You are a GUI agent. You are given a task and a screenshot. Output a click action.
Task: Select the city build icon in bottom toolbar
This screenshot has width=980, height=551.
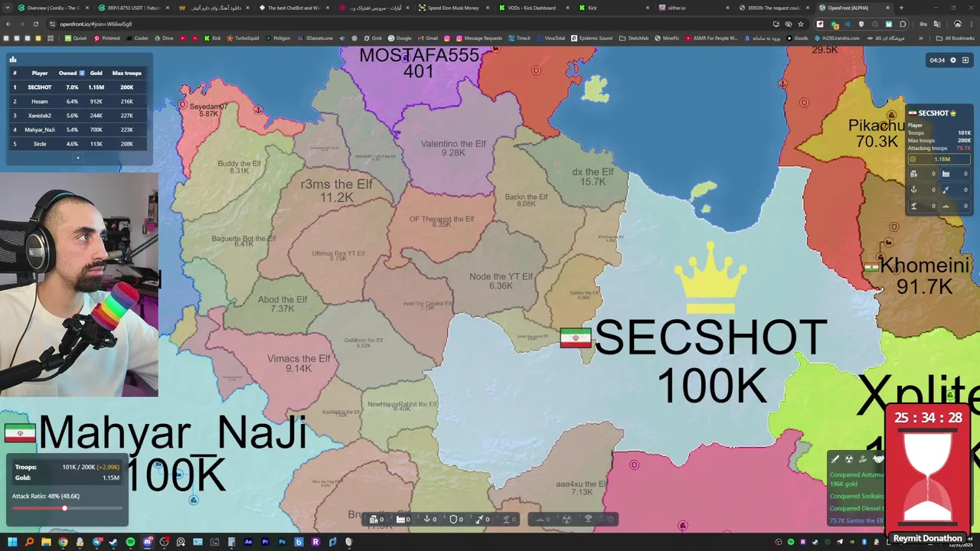coord(374,520)
